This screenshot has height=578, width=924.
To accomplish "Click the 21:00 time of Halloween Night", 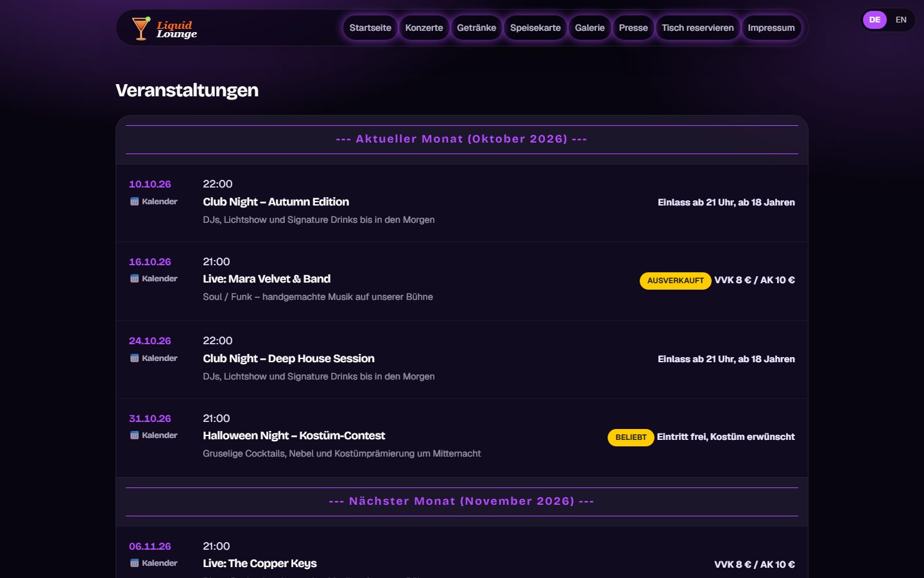I will coord(216,419).
